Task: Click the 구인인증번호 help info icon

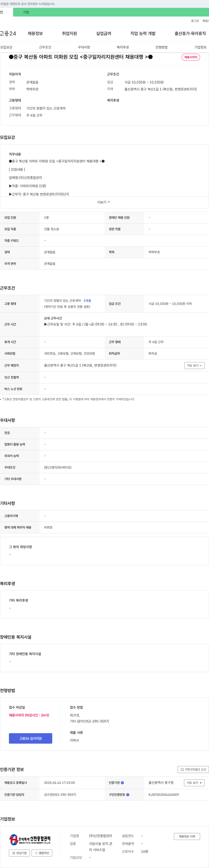Action: [128, 795]
